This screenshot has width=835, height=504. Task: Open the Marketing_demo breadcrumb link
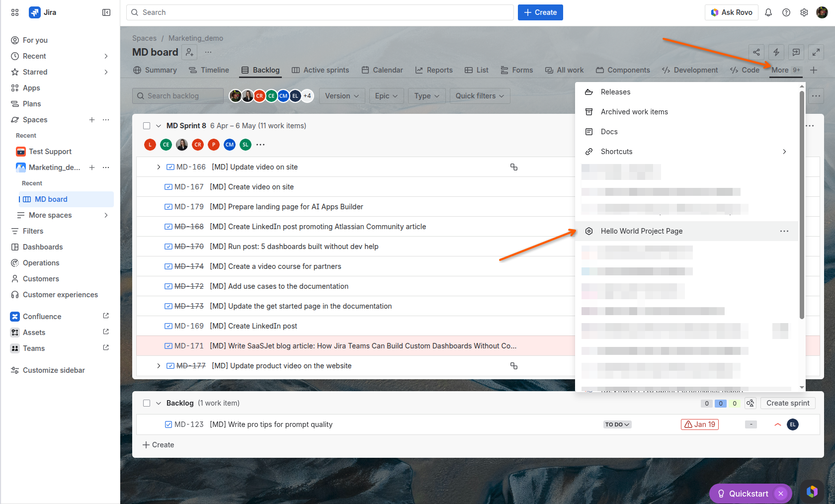point(196,38)
